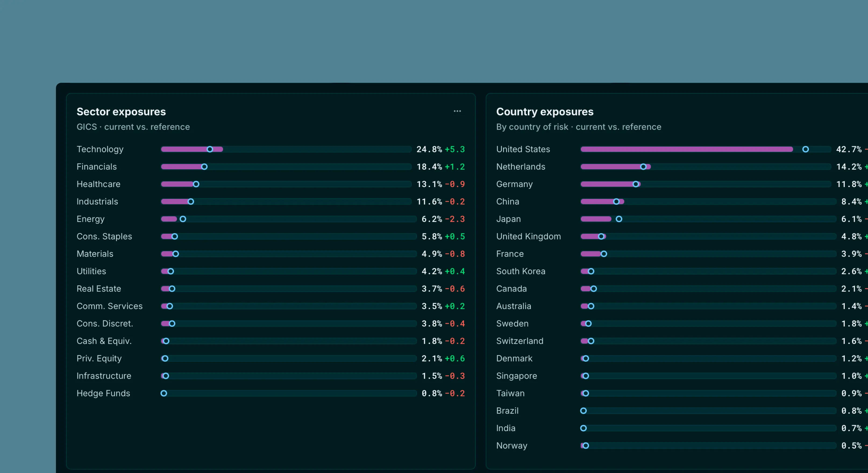Screen dimensions: 868x473
Task: Click the Australia country label
Action: point(514,306)
